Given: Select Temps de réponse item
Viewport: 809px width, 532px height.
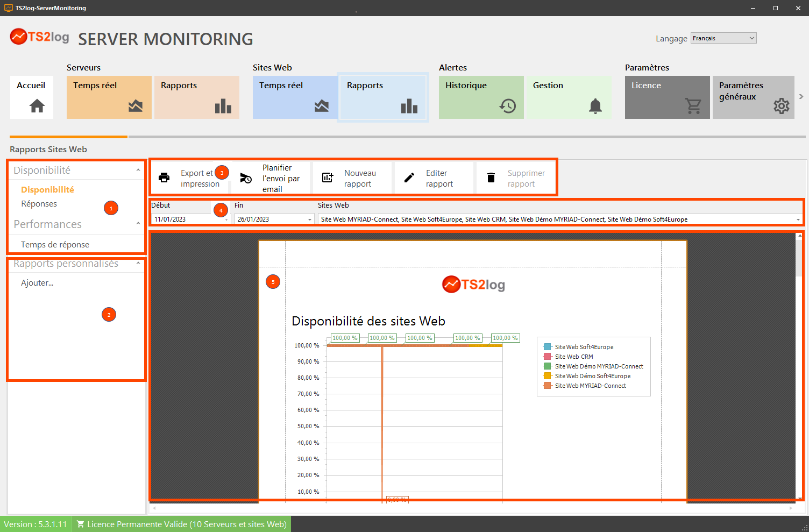Looking at the screenshot, I should click(55, 245).
